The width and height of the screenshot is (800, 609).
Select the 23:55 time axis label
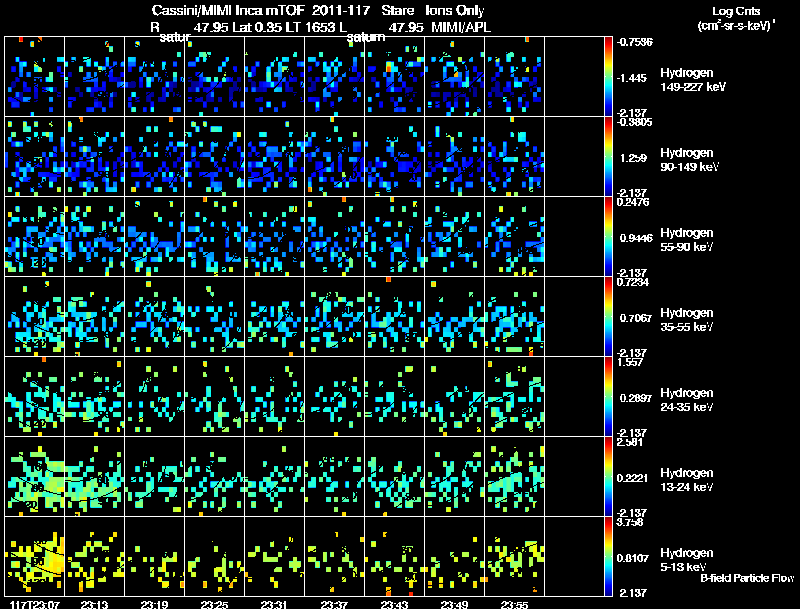(514, 604)
